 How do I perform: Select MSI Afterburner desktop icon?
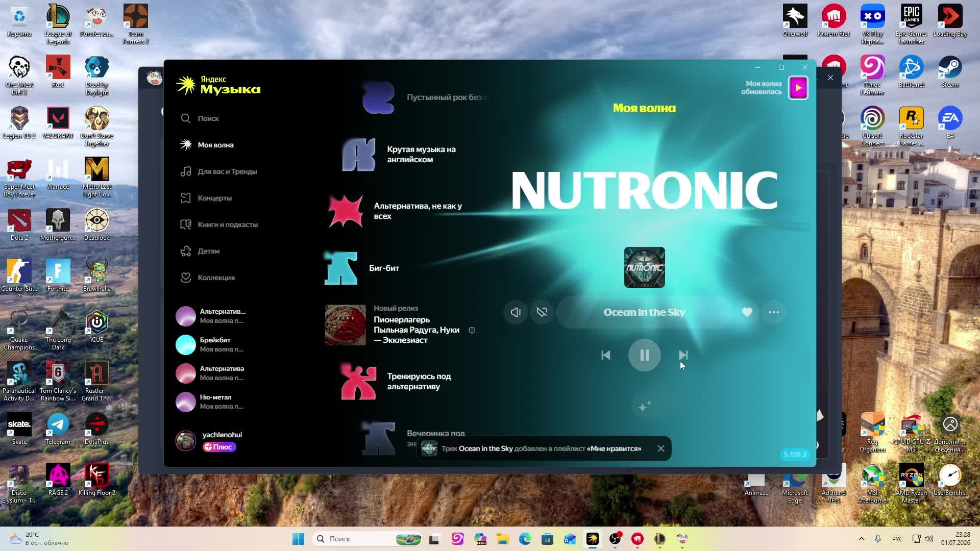[872, 484]
